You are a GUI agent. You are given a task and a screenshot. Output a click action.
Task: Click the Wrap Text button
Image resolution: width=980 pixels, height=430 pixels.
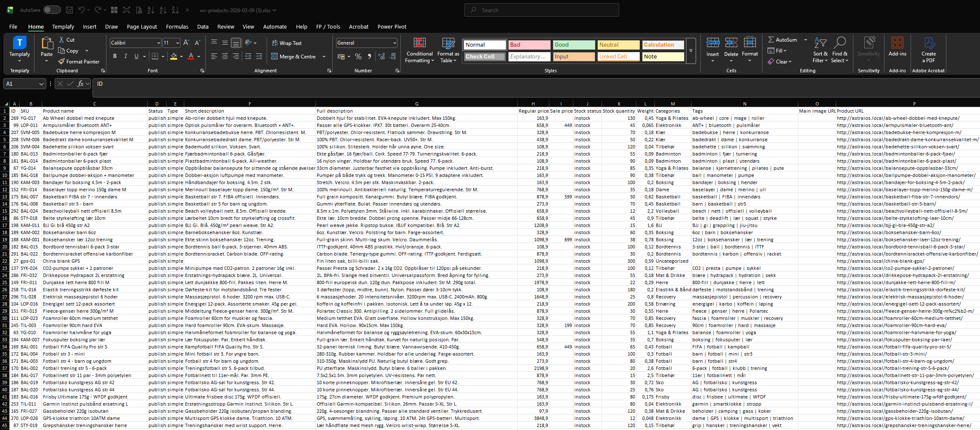pos(287,43)
